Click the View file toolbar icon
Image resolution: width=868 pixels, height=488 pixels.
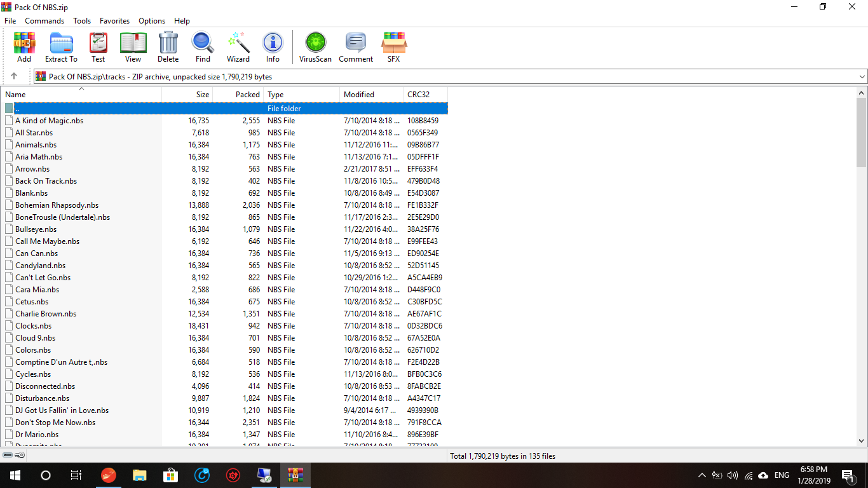pyautogui.click(x=133, y=48)
